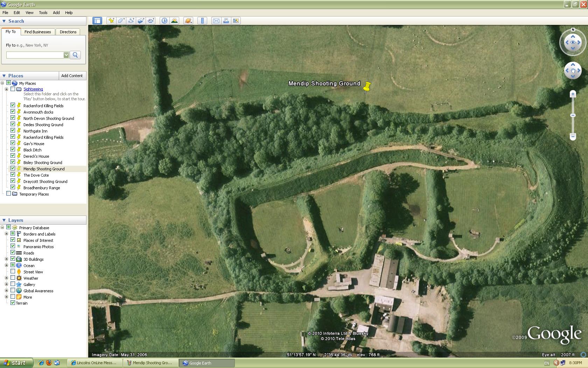Switch to Find Businesses tab
This screenshot has height=368, width=588.
click(37, 32)
